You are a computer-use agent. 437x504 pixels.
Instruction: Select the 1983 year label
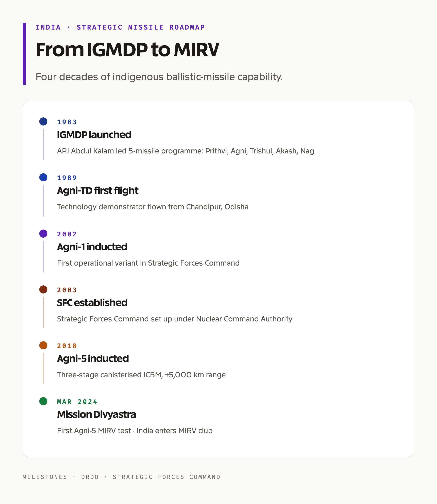click(67, 122)
